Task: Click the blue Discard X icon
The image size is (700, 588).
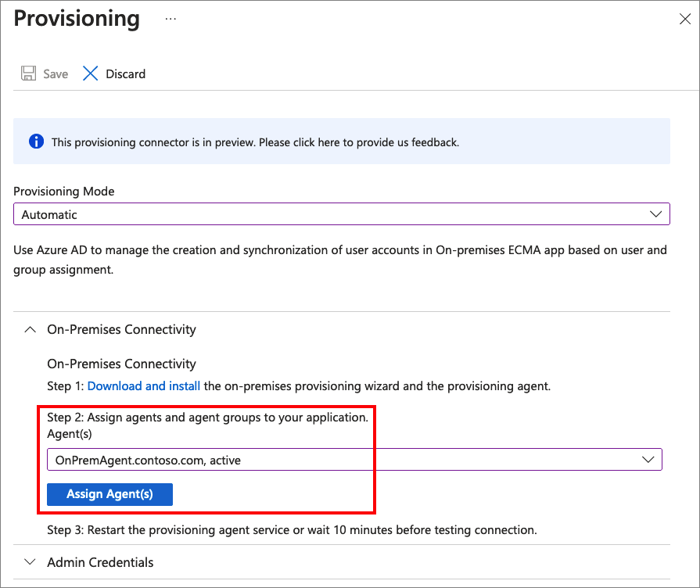Action: (90, 73)
